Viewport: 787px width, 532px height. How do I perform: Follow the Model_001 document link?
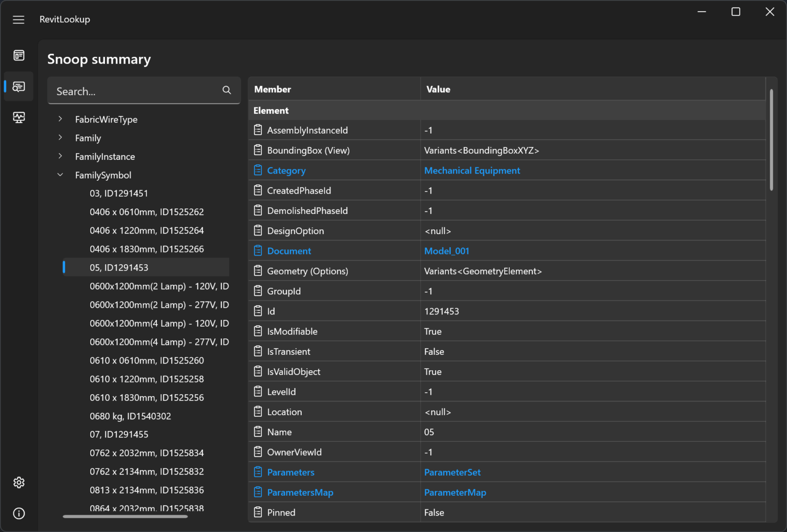tap(446, 250)
